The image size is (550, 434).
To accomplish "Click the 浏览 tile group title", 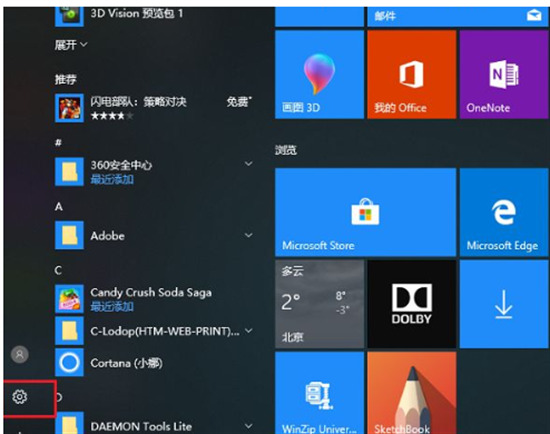I will click(286, 150).
